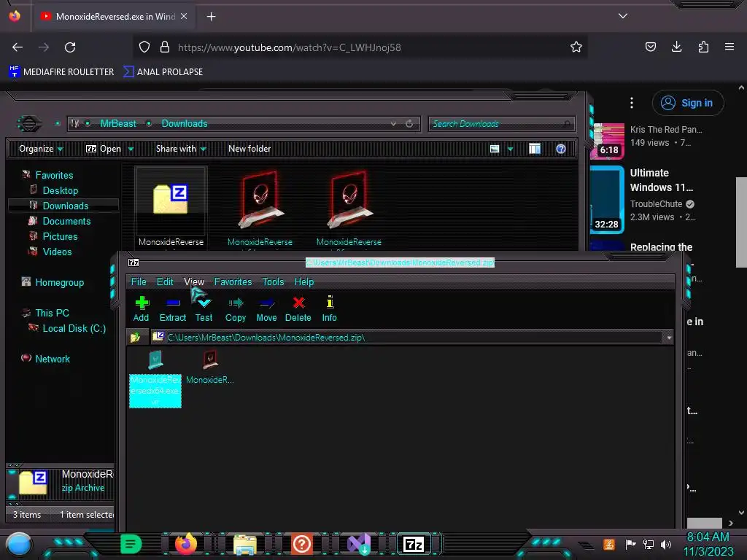The image size is (747, 560).
Task: Click the Windows Start orb
Action: [19, 544]
